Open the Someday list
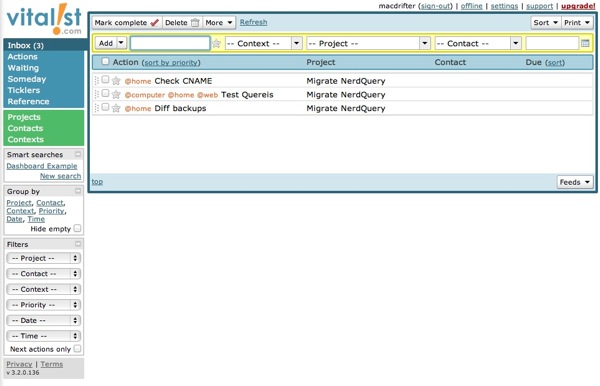 point(27,79)
